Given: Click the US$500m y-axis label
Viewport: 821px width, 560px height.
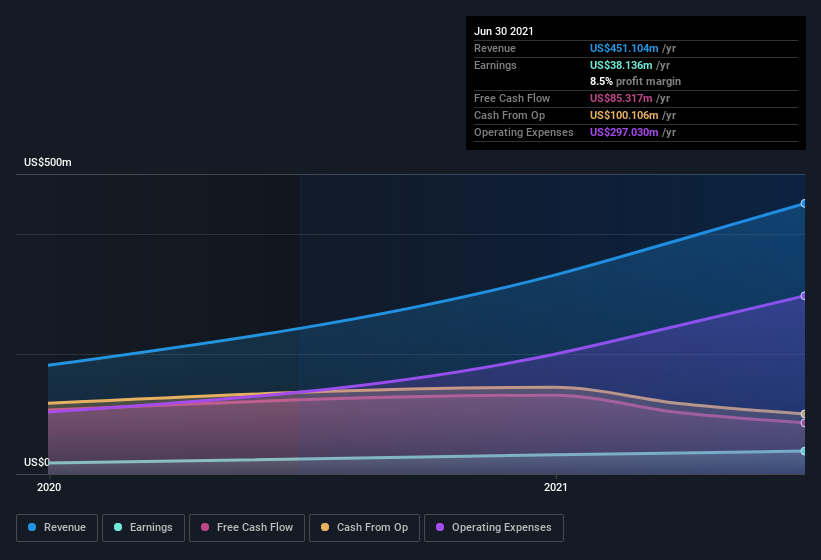Looking at the screenshot, I should point(48,162).
